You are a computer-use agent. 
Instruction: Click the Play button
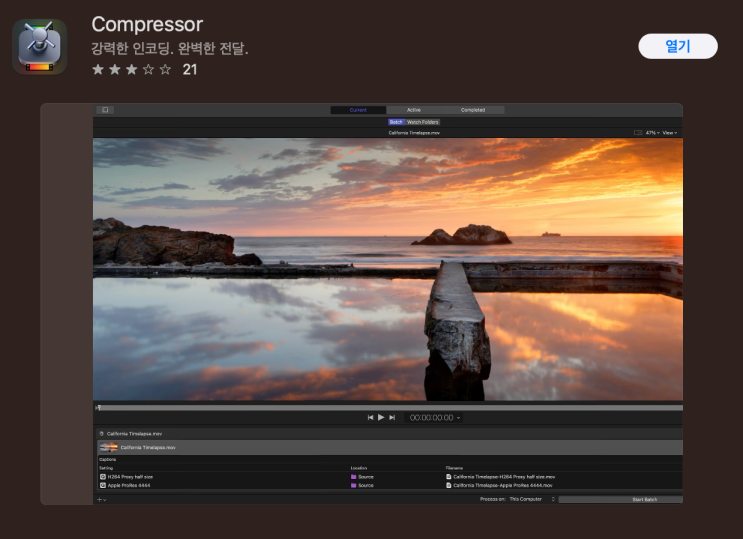(x=381, y=417)
